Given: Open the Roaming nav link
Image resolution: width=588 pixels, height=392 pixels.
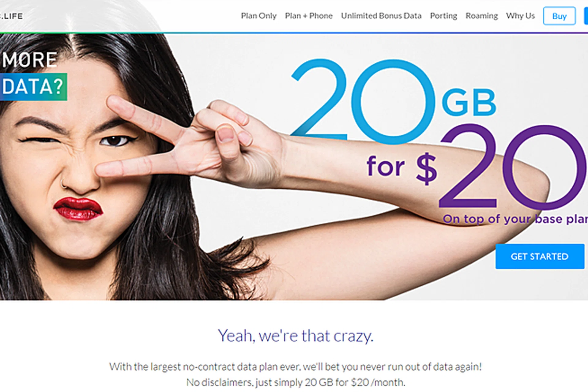Looking at the screenshot, I should (482, 16).
